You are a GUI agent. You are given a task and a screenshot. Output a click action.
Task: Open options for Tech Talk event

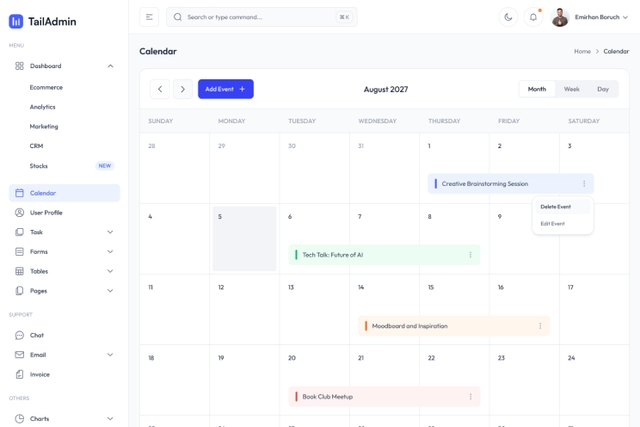[471, 255]
